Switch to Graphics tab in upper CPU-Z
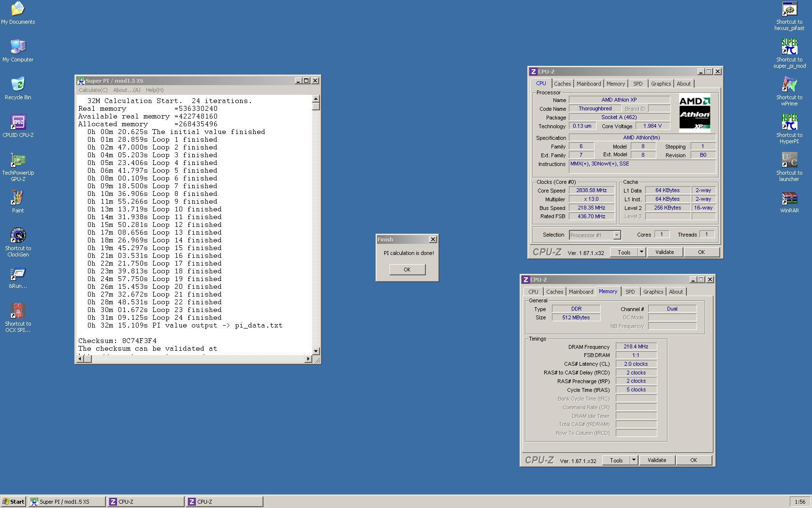812x508 pixels. [x=661, y=84]
